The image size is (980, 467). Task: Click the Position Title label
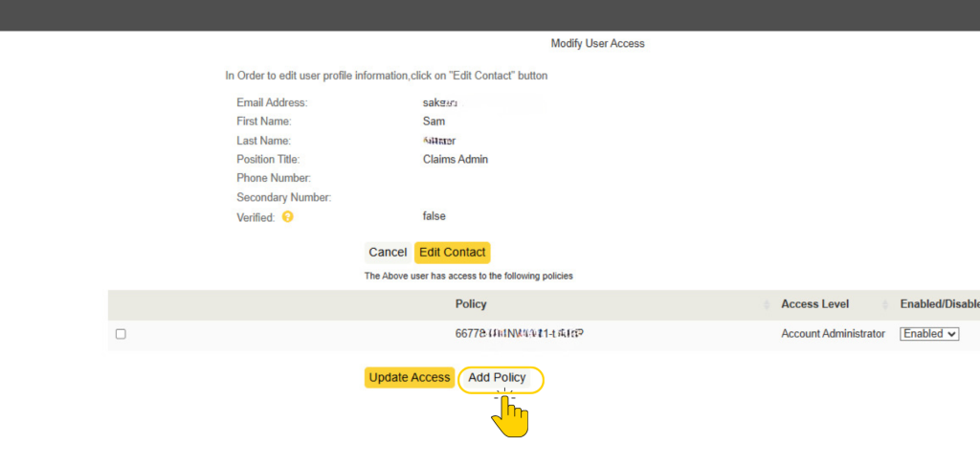point(268,160)
